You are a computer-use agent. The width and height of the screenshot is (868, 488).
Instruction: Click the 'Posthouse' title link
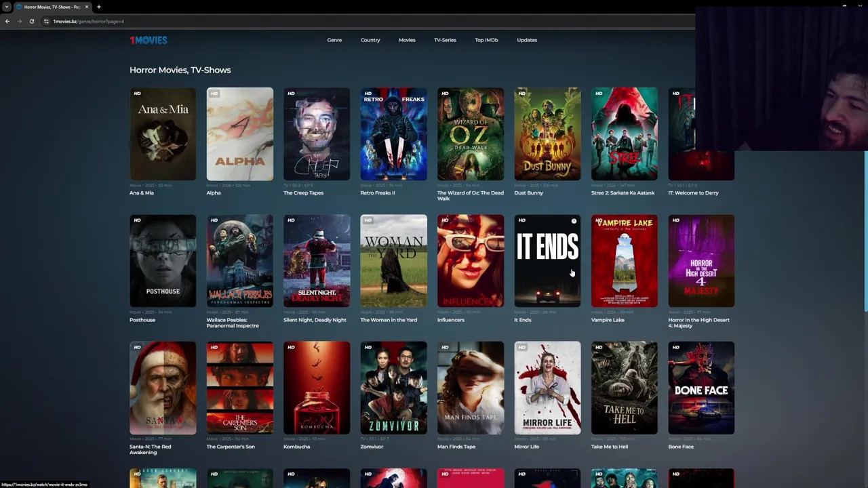click(x=142, y=320)
